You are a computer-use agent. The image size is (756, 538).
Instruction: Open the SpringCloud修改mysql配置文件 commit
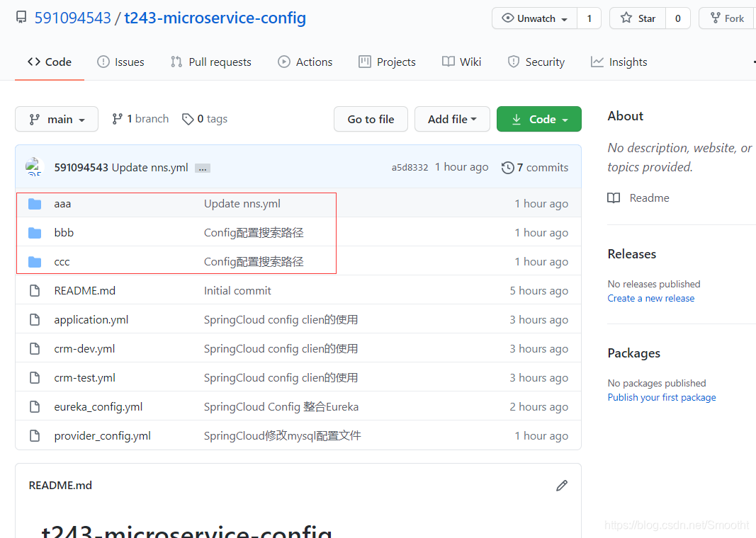pyautogui.click(x=283, y=436)
